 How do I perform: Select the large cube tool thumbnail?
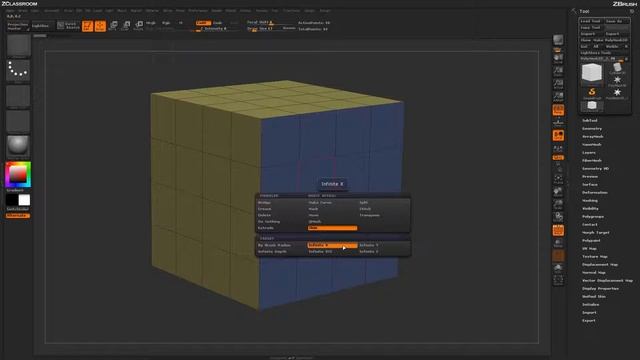592,74
